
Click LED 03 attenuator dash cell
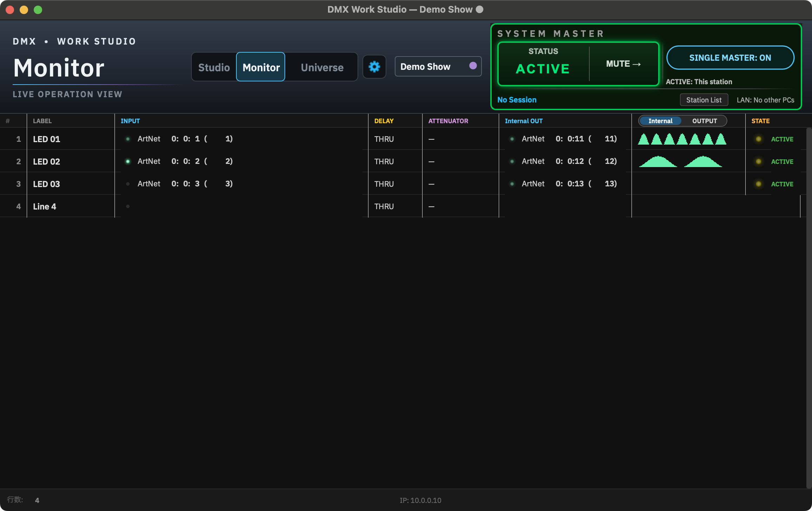(460, 184)
